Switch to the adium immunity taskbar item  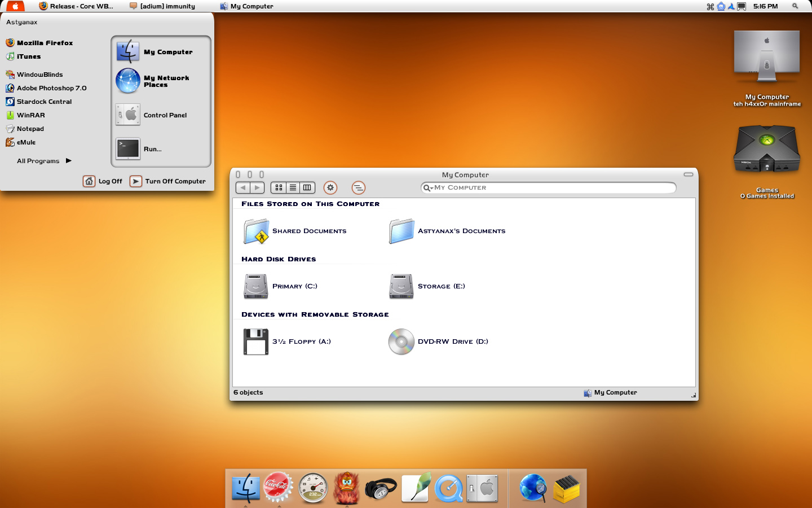pyautogui.click(x=162, y=6)
